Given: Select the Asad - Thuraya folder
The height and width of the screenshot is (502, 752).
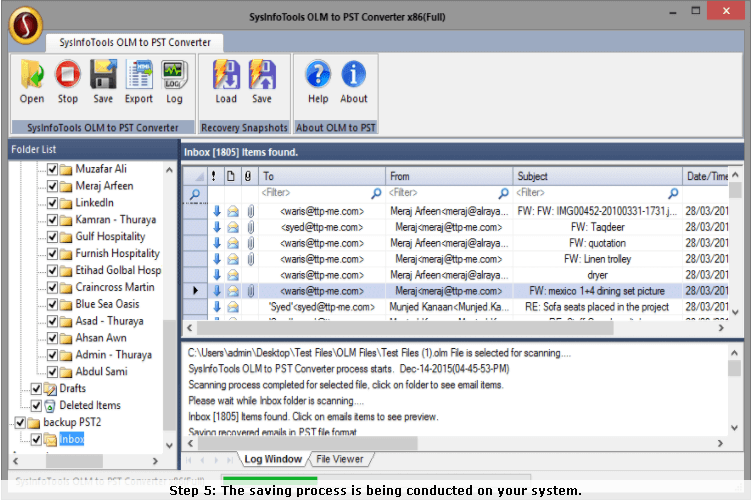Looking at the screenshot, I should coord(109,321).
